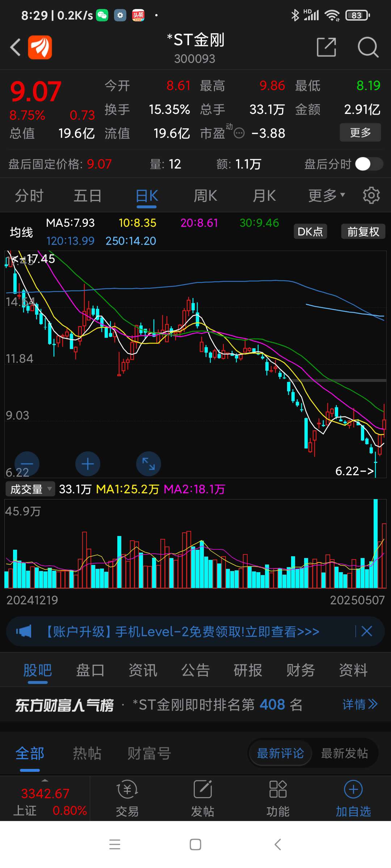Switch to 五日 chart tab
The image size is (391, 868).
pyautogui.click(x=88, y=196)
